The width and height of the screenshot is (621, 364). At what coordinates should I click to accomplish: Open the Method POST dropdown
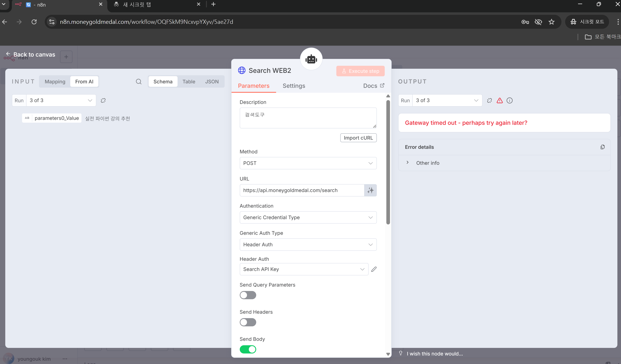coord(308,163)
